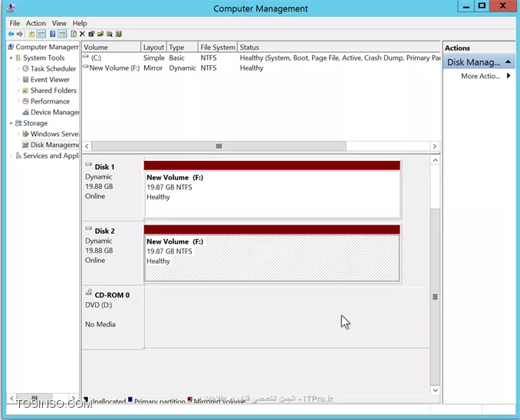This screenshot has height=420, width=520.
Task: Click the console tree scroll-left arrow
Action: click(12, 398)
